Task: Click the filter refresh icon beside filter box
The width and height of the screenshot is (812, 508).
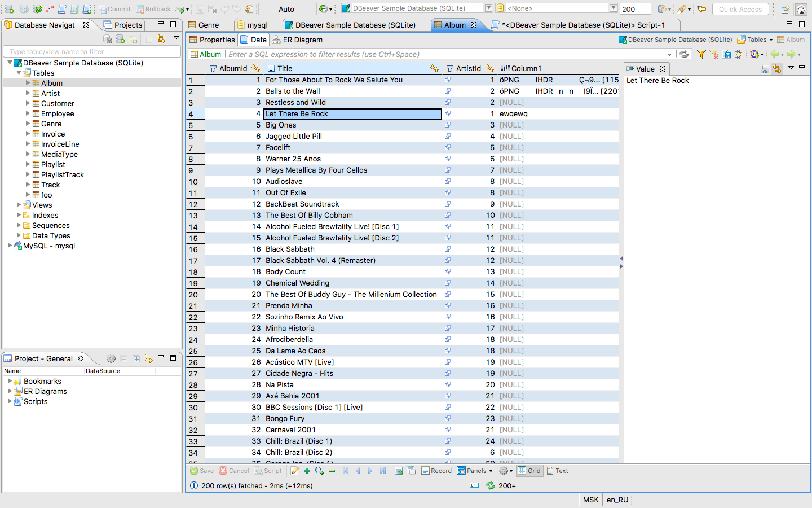Action: coord(684,54)
